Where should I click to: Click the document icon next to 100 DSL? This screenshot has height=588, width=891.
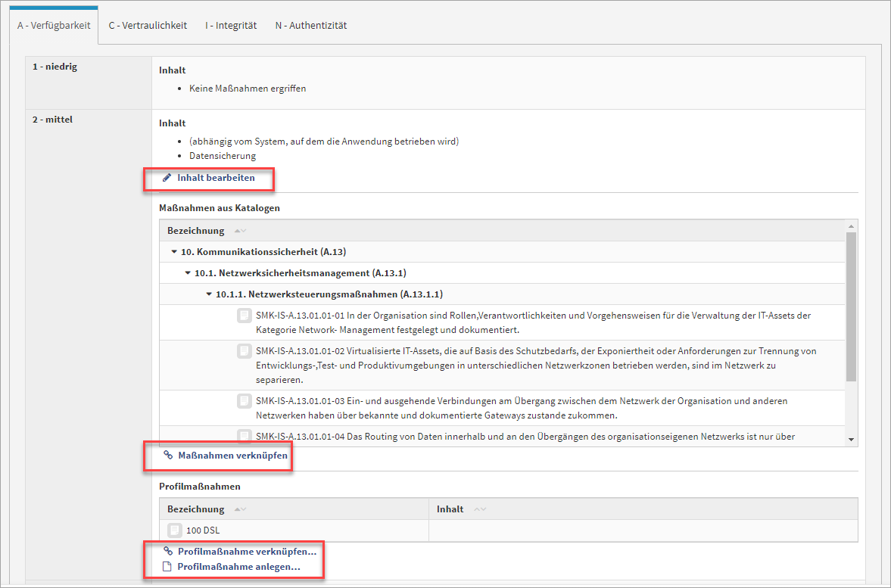(174, 530)
